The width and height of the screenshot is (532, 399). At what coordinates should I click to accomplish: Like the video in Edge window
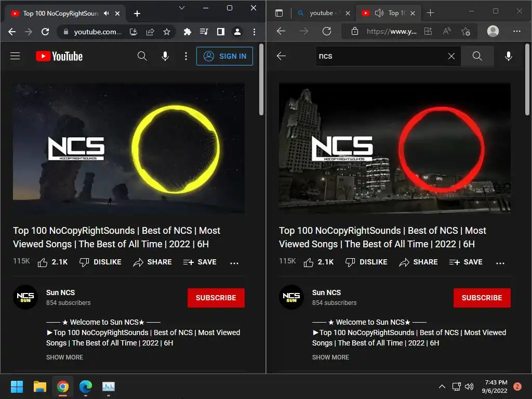click(318, 262)
